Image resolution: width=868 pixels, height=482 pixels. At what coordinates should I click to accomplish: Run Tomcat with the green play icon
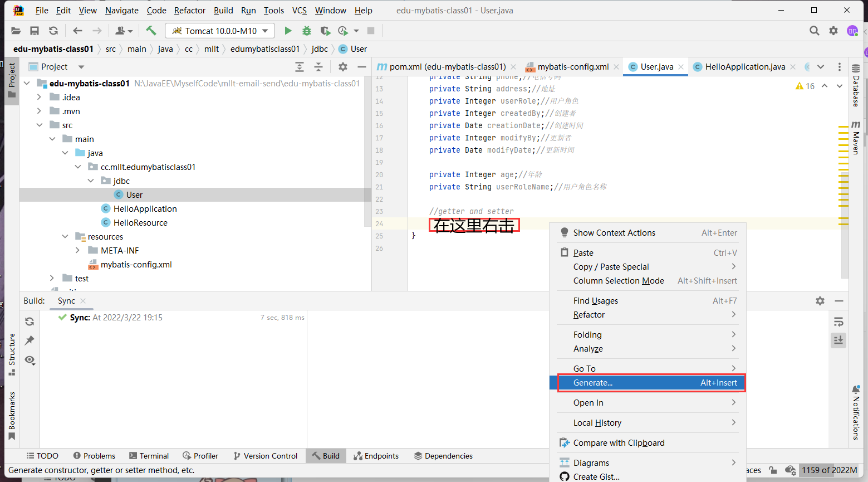pos(288,31)
